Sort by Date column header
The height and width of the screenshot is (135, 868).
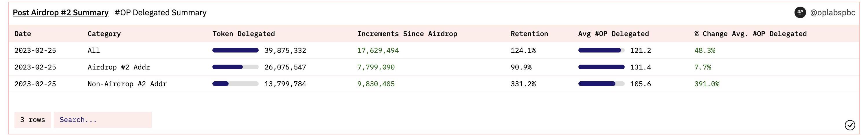pyautogui.click(x=23, y=33)
